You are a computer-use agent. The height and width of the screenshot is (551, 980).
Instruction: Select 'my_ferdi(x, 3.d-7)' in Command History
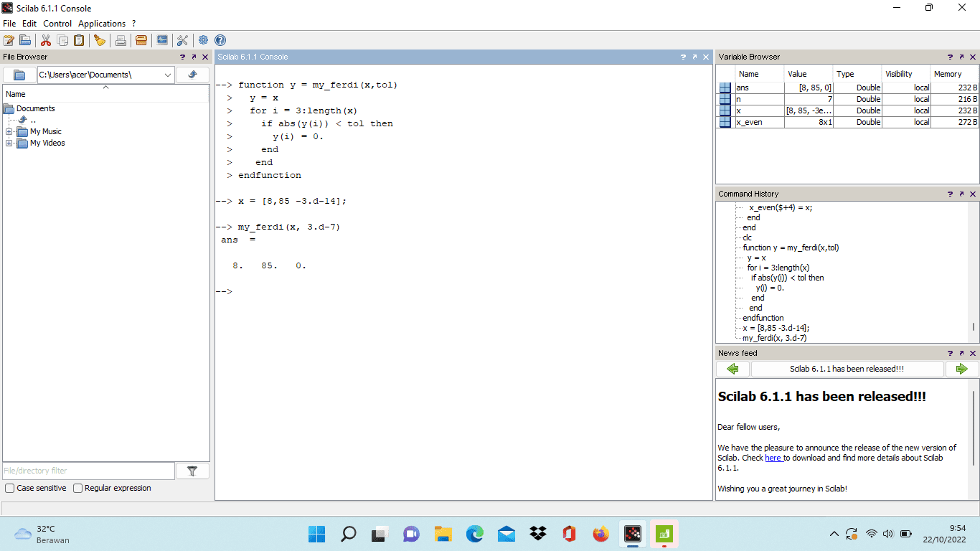774,338
